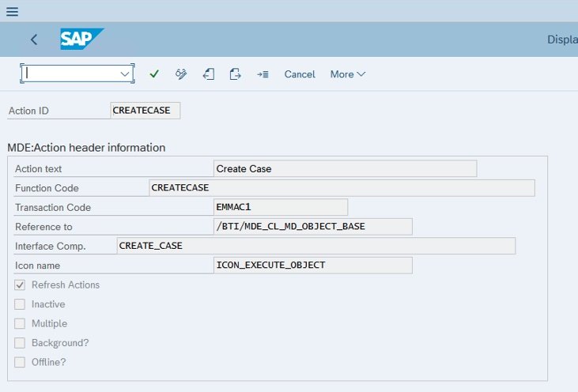Image resolution: width=578 pixels, height=392 pixels.
Task: Click the Function Code field
Action: [342, 188]
